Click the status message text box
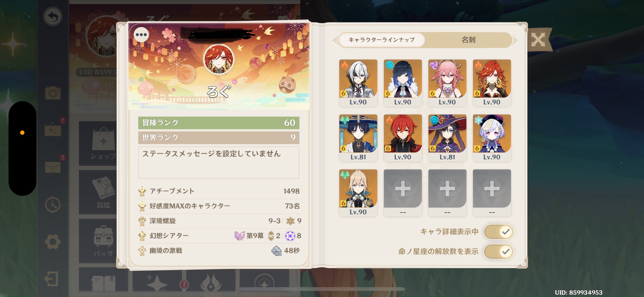Viewport: 644px width, 297px height. (219, 162)
